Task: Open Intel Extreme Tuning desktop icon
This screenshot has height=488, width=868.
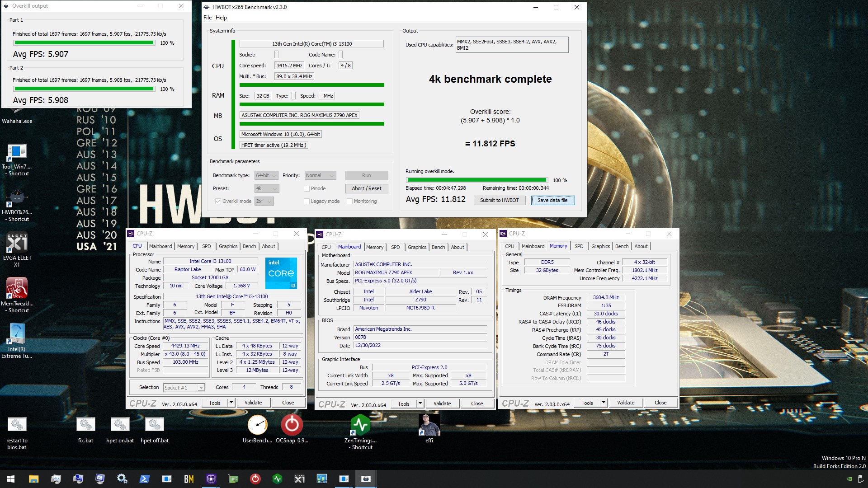Action: click(17, 341)
